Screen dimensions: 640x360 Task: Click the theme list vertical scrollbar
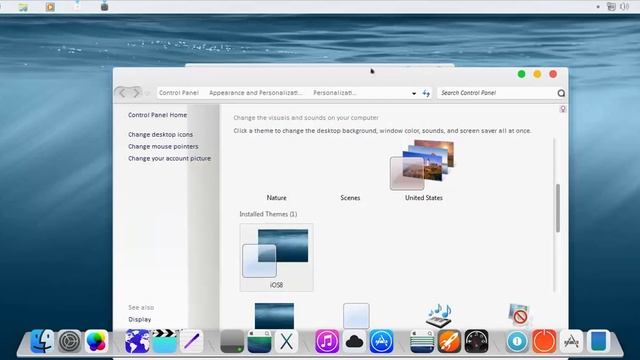pos(558,208)
